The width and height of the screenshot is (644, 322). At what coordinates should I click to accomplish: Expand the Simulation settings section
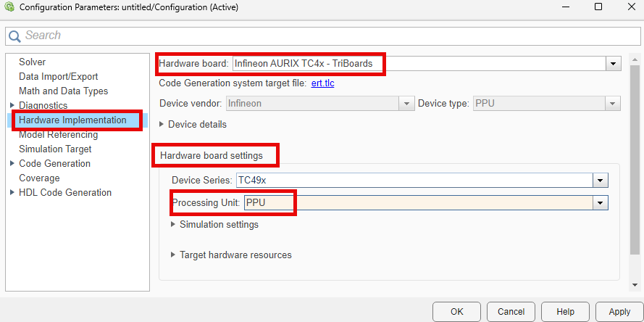[173, 225]
